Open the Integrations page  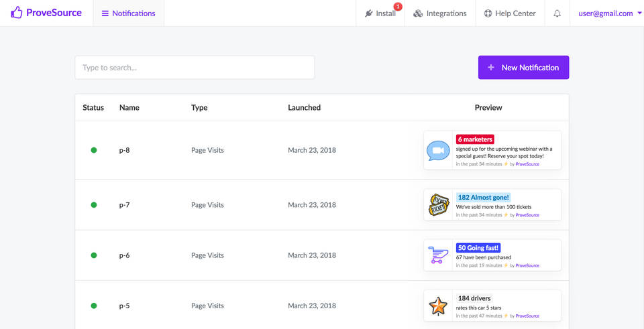440,13
